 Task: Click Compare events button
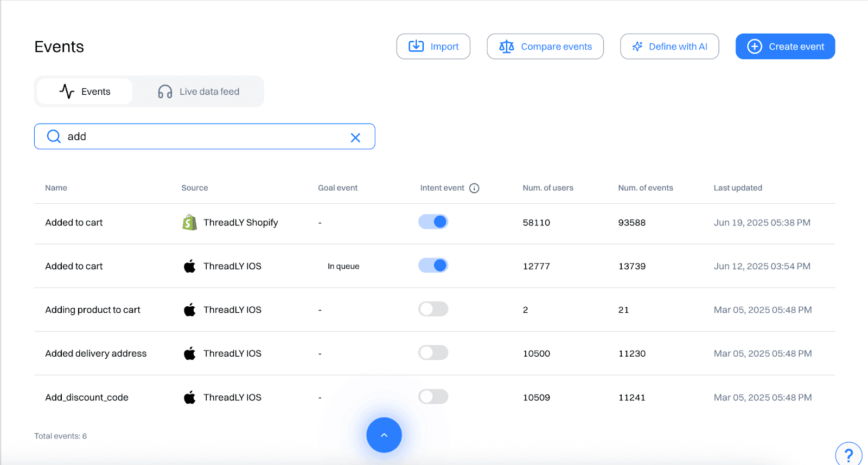[545, 47]
